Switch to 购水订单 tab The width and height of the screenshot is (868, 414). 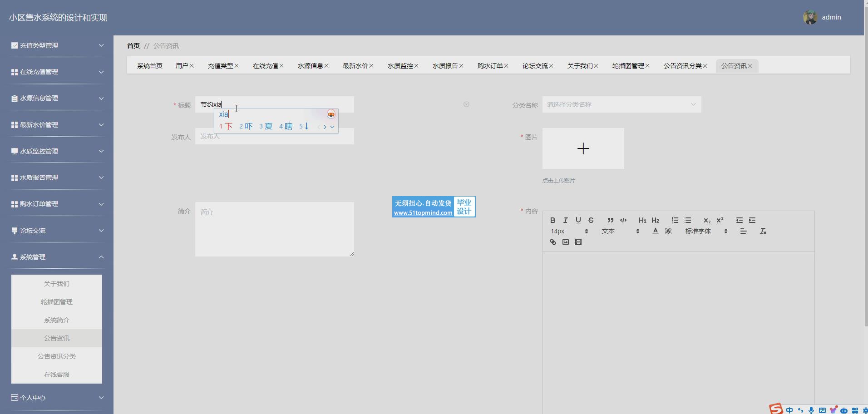490,66
